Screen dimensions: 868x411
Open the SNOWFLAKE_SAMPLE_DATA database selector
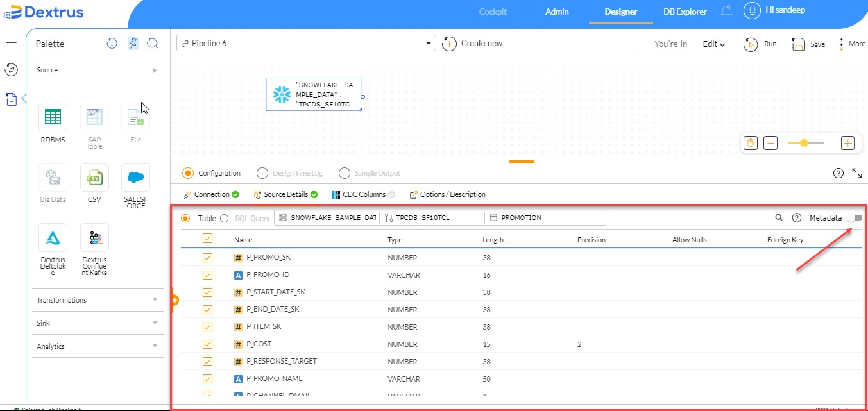coord(327,218)
